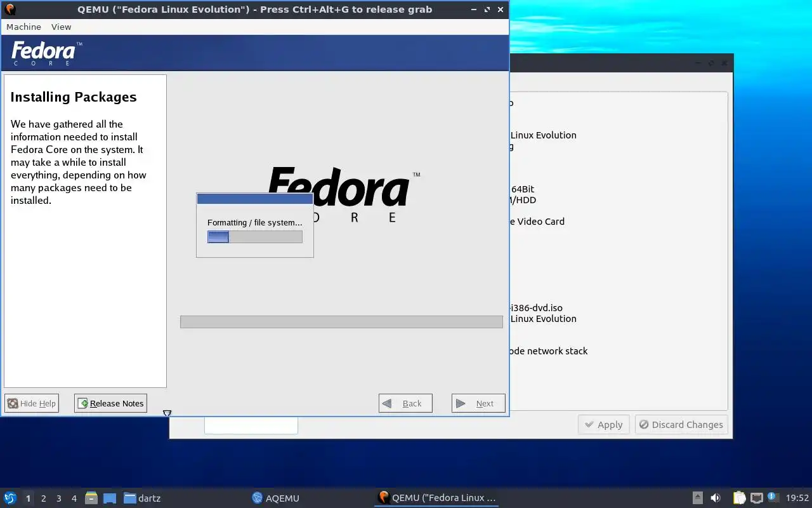Open the Machine menu in the QEMU window
This screenshot has width=812, height=508.
tap(23, 27)
